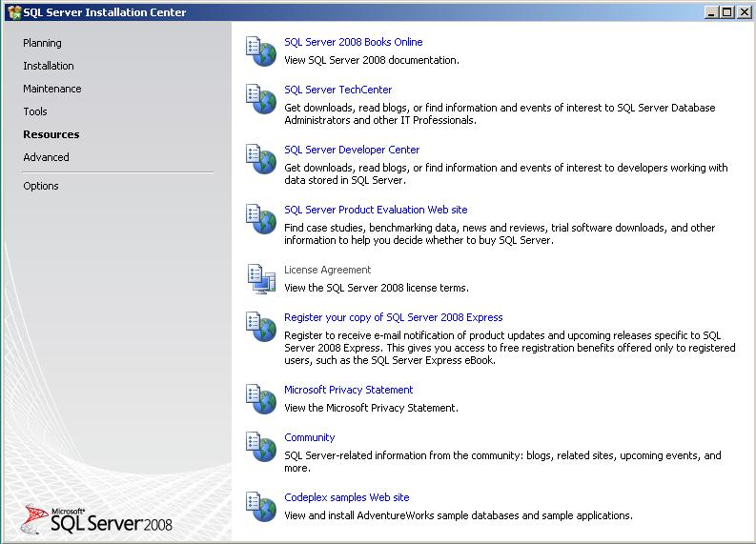This screenshot has height=544, width=756.
Task: Click the SQL Server Installation Center title bar icon
Action: (x=14, y=12)
